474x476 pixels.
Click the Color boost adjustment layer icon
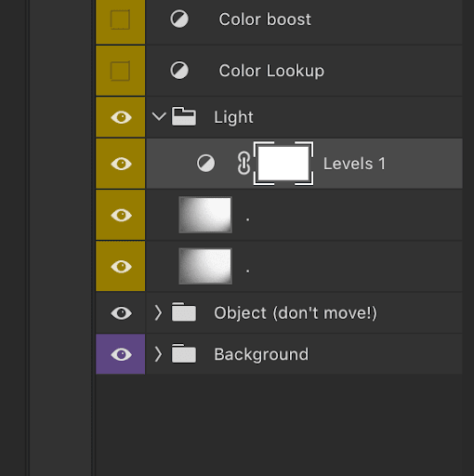[x=179, y=20]
